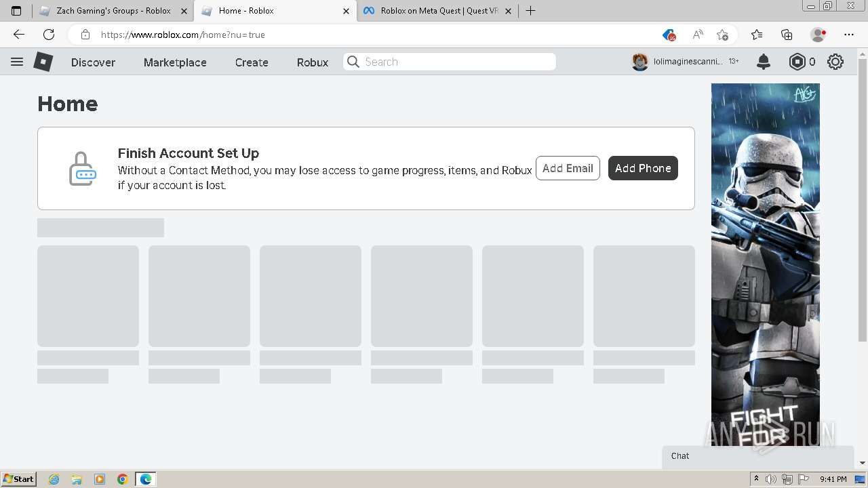This screenshot has height=488, width=868.
Task: Click the account lock setup icon
Action: 83,169
